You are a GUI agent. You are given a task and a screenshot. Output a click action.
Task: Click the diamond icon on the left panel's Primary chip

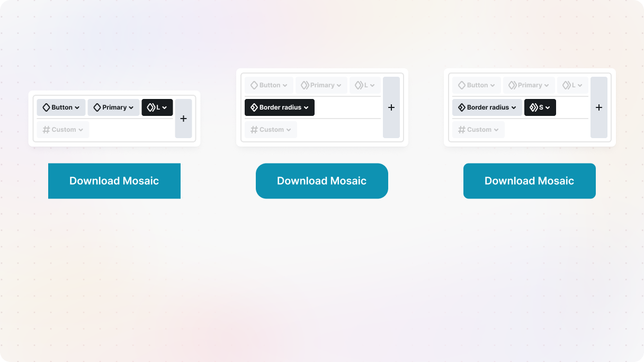pos(97,107)
